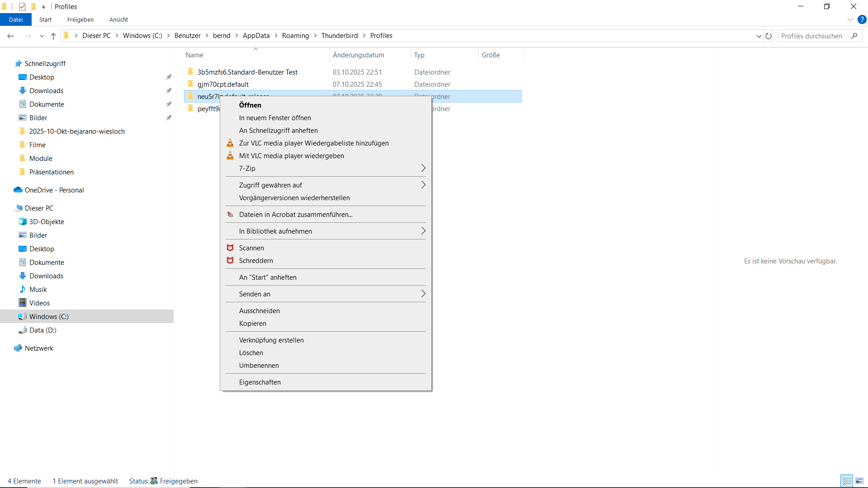Sort by Änderungsdatum column header
Viewport: 868px width, 488px height.
(x=358, y=55)
